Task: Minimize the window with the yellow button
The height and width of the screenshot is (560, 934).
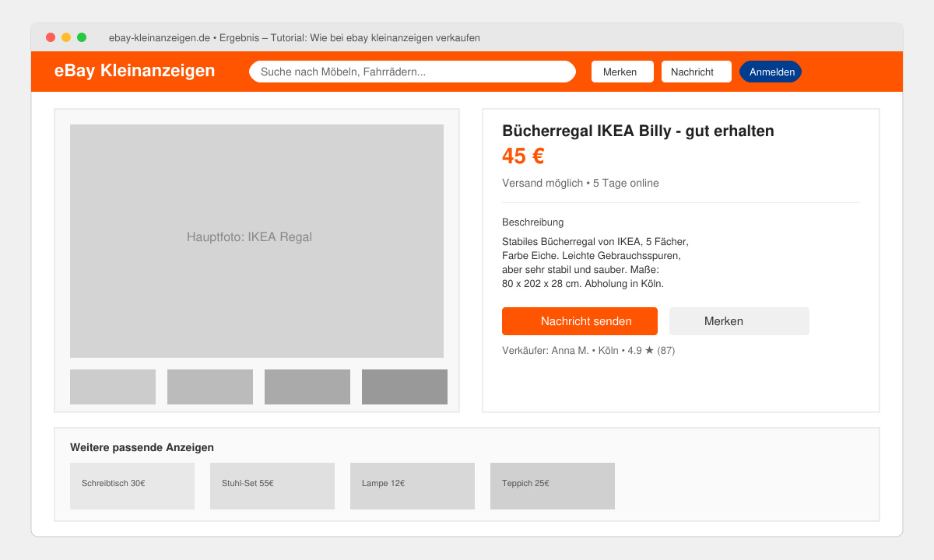Action: (x=66, y=37)
